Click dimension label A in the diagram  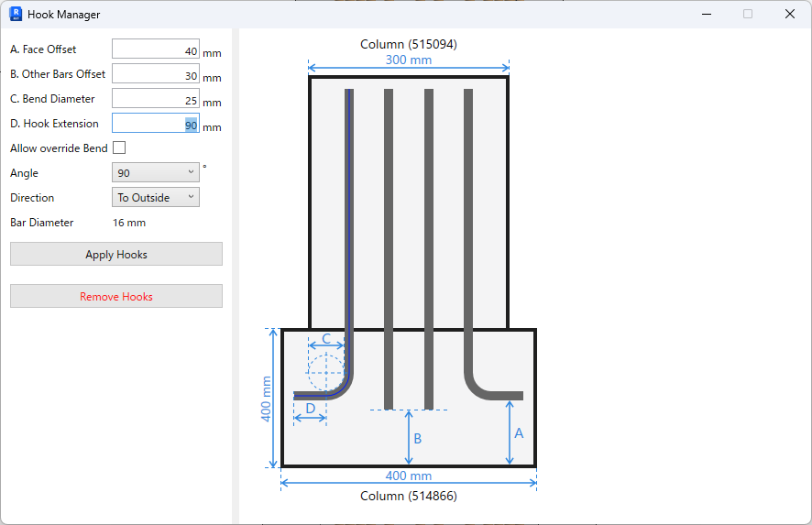519,433
